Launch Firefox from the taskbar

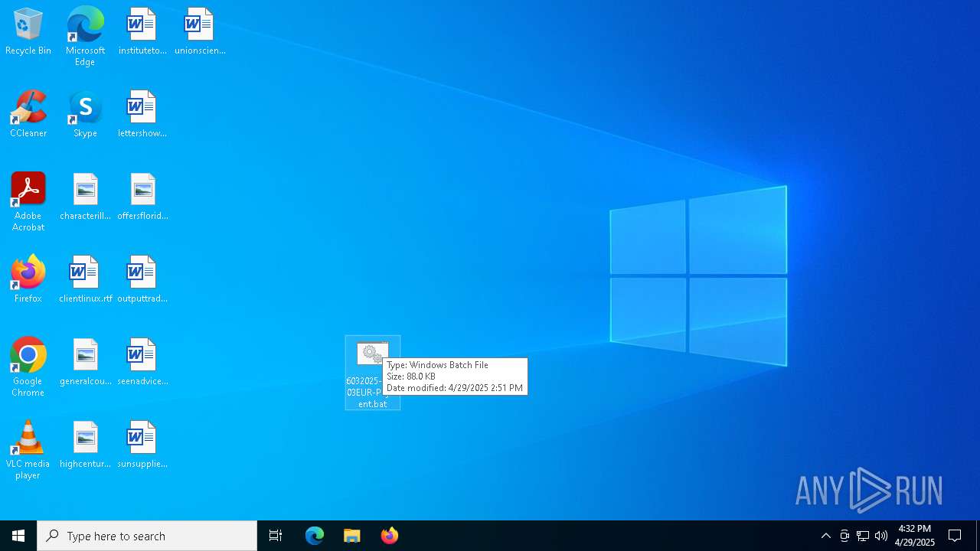[390, 536]
